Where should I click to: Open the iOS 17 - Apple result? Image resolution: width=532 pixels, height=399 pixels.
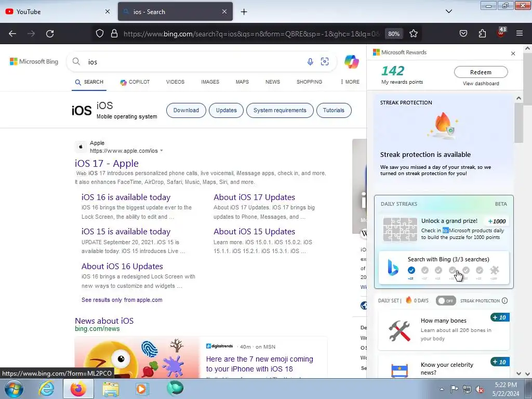pos(107,163)
